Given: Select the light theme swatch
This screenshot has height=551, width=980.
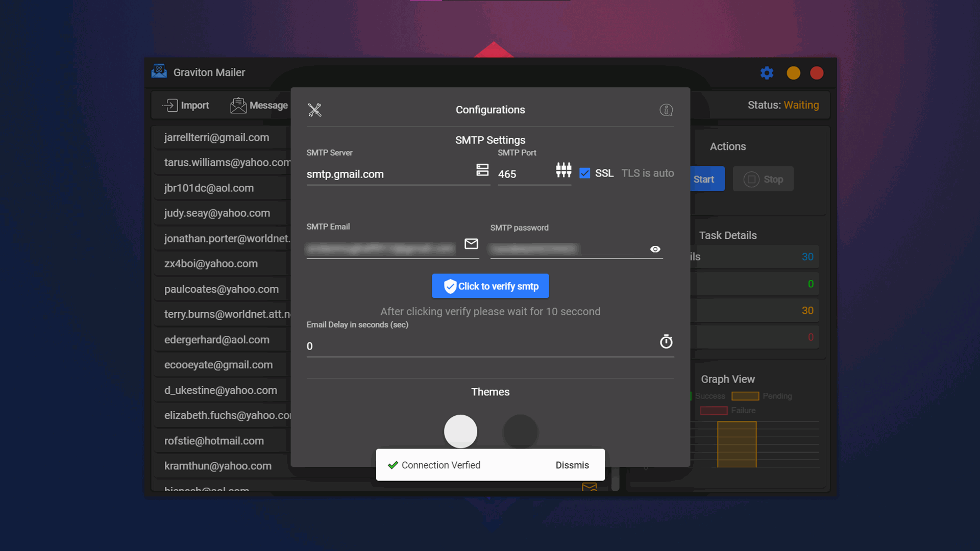Looking at the screenshot, I should click(x=460, y=432).
